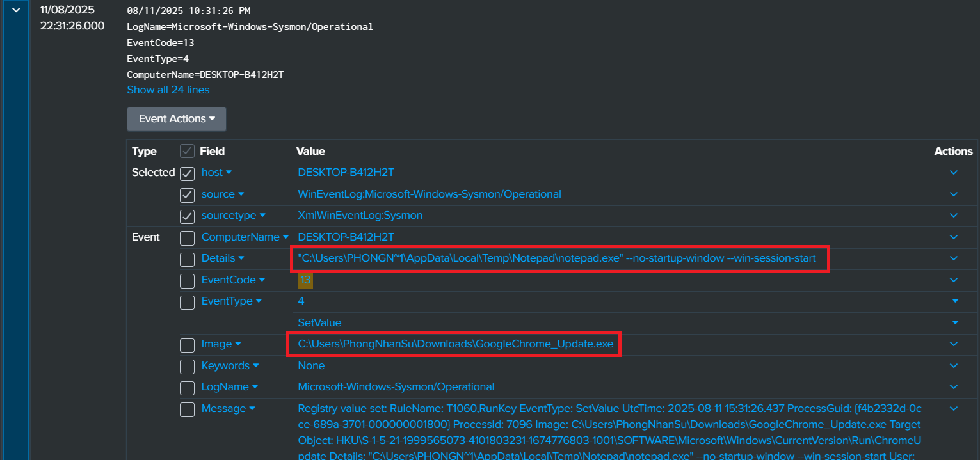Click 'Show all 24 lines' link

pyautogui.click(x=168, y=90)
